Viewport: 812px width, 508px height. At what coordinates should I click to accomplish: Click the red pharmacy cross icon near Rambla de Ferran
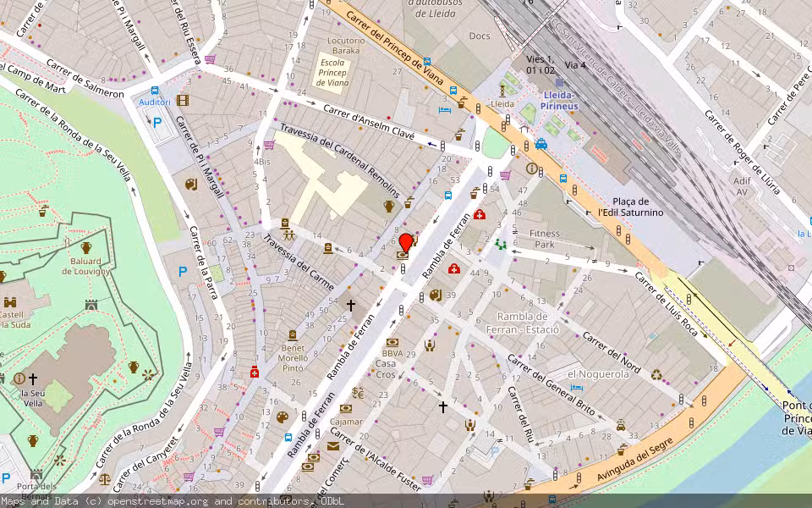pos(454,268)
